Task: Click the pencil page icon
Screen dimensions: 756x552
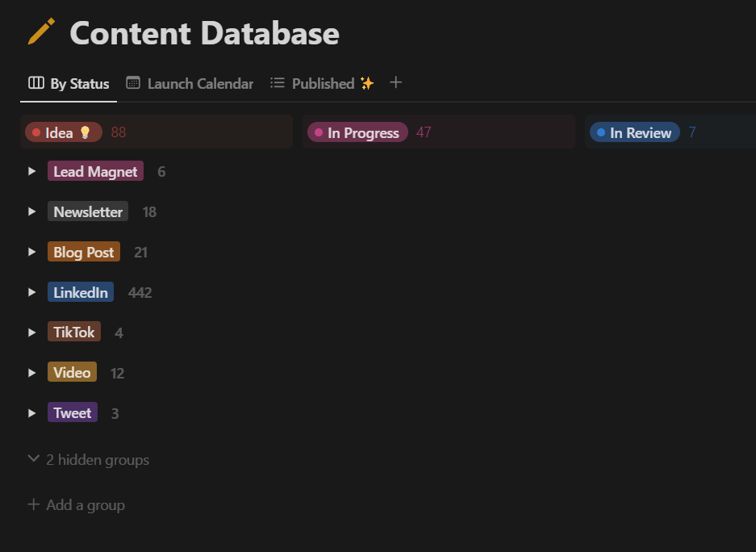Action: (x=41, y=31)
